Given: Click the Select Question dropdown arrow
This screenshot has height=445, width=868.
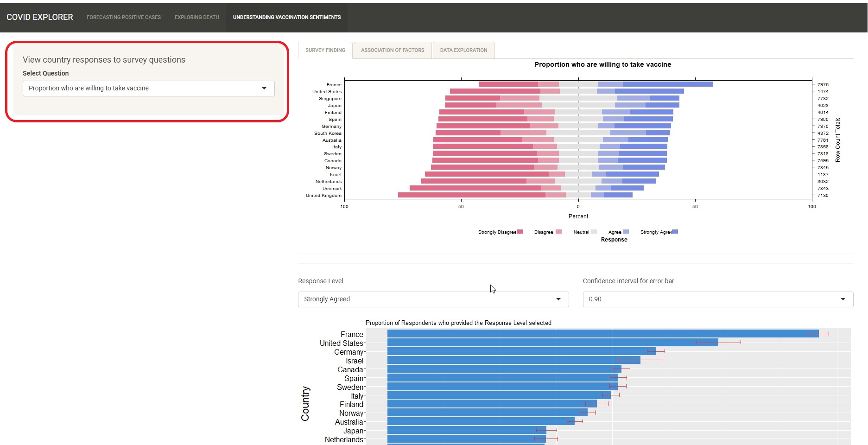Looking at the screenshot, I should (x=264, y=89).
